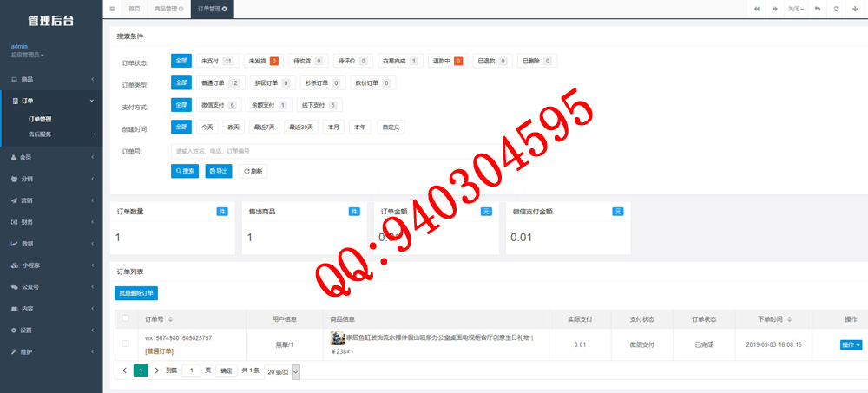This screenshot has width=868, height=393.
Task: Click the product thumbnail image in order row
Action: click(x=338, y=337)
